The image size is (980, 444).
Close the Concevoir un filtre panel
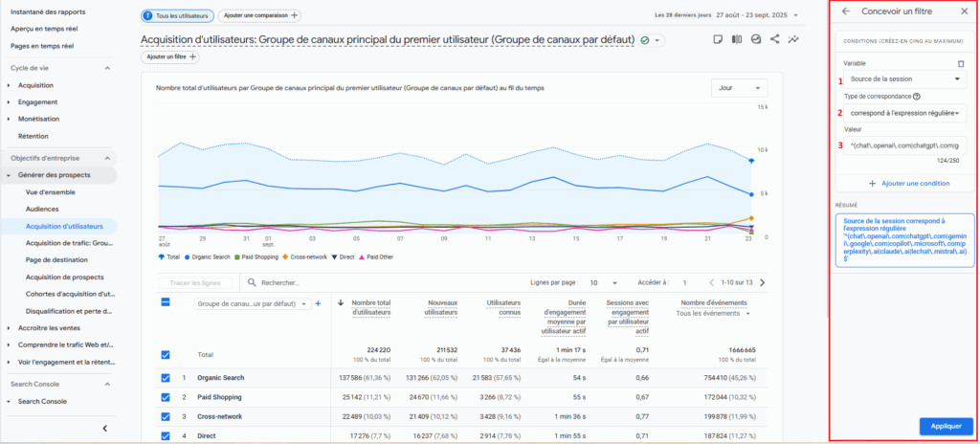pos(963,11)
